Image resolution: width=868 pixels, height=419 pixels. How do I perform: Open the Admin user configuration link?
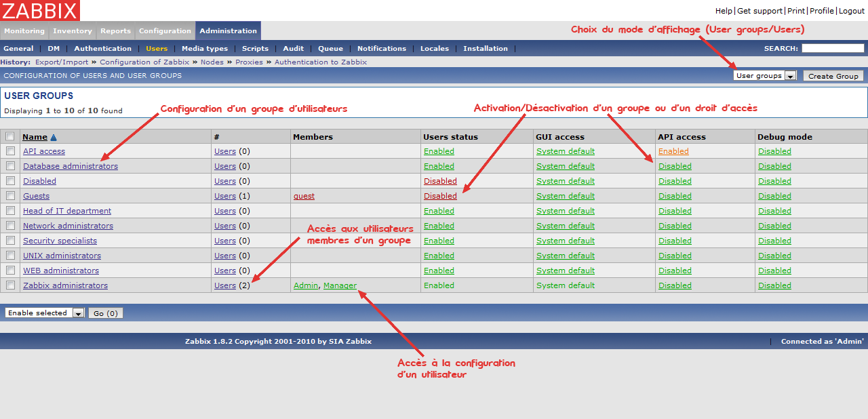point(305,285)
